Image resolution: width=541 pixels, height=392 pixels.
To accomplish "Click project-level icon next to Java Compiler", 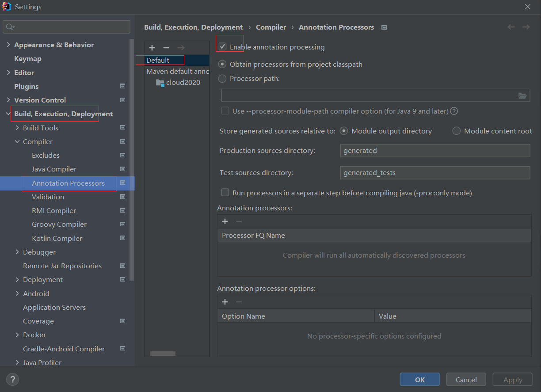I will [x=123, y=169].
